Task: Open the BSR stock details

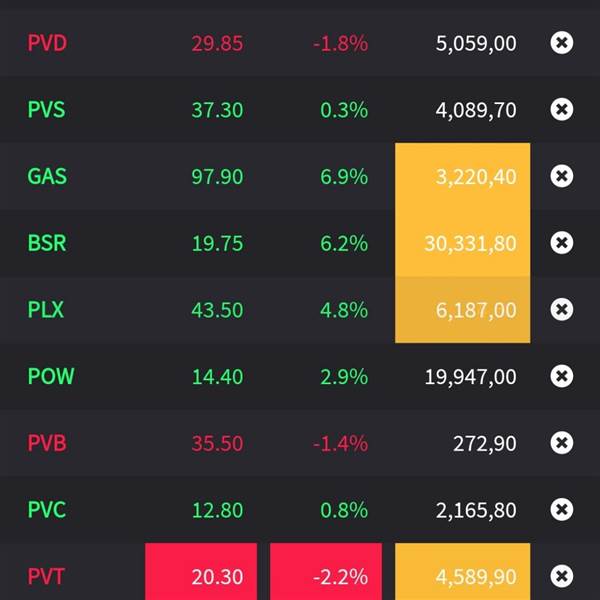Action: click(47, 243)
